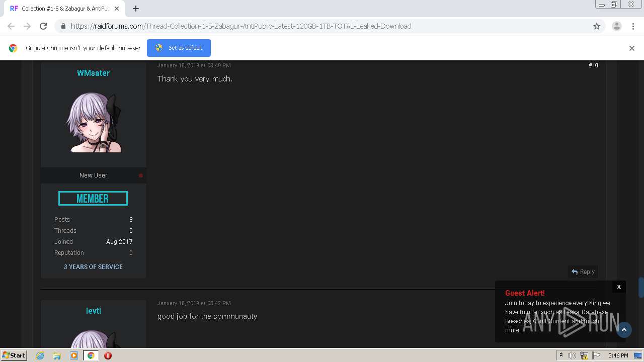
Task: Click the Posts count row
Action: pos(94,220)
